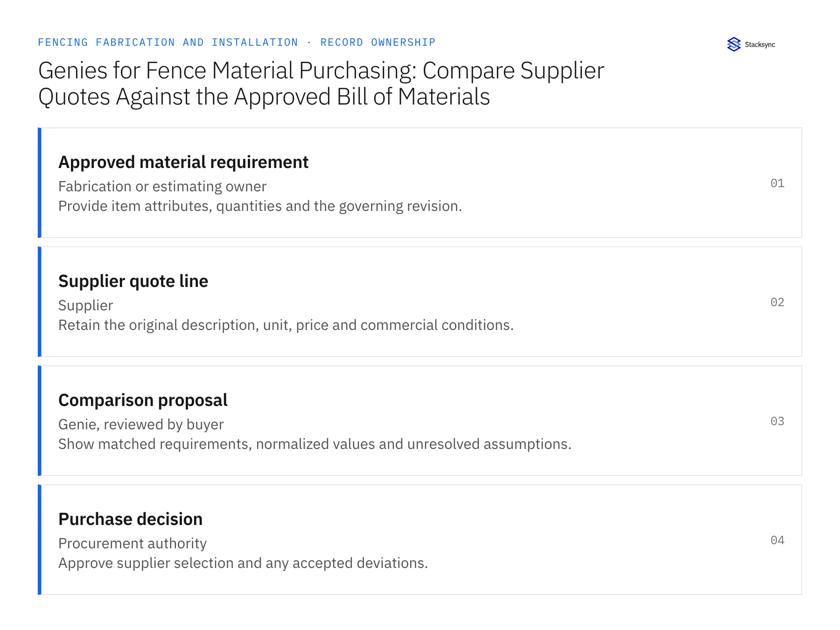Click the Fencing Fabrication and Installation breadcrumb
The image size is (840, 630).
168,42
